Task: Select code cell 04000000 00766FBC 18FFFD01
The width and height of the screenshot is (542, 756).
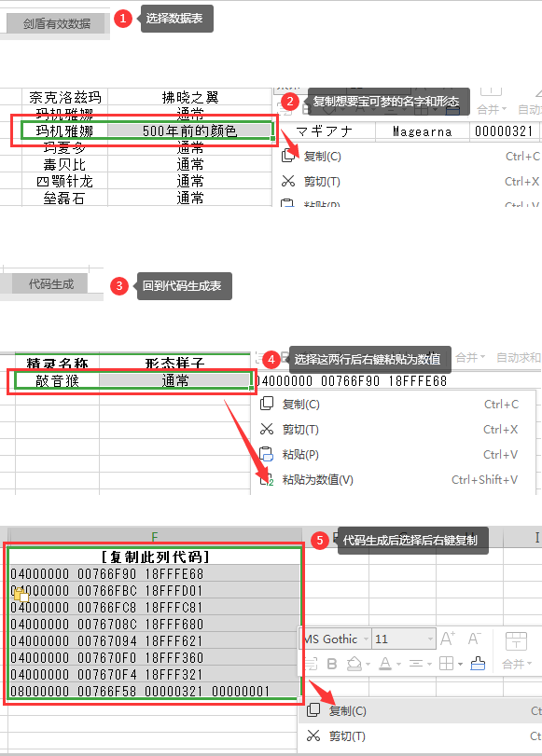Action: pos(155,591)
